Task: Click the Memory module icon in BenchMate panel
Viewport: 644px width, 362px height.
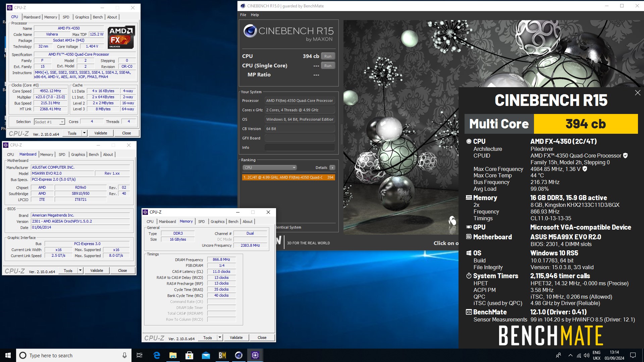Action: point(469,198)
